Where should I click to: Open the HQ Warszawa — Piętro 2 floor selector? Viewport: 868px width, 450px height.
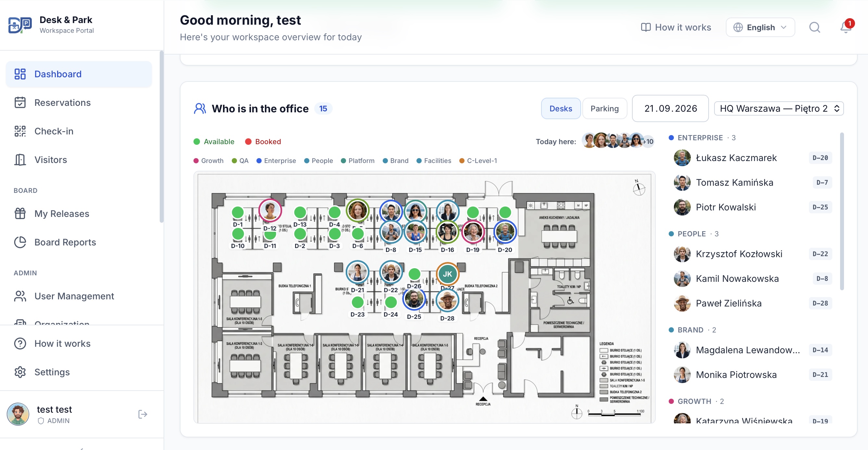[x=779, y=108]
